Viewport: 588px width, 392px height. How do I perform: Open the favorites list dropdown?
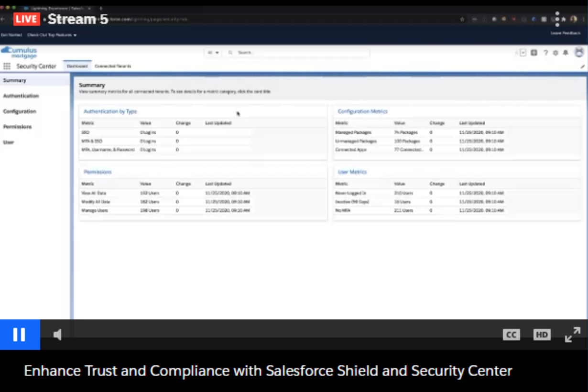pos(523,53)
